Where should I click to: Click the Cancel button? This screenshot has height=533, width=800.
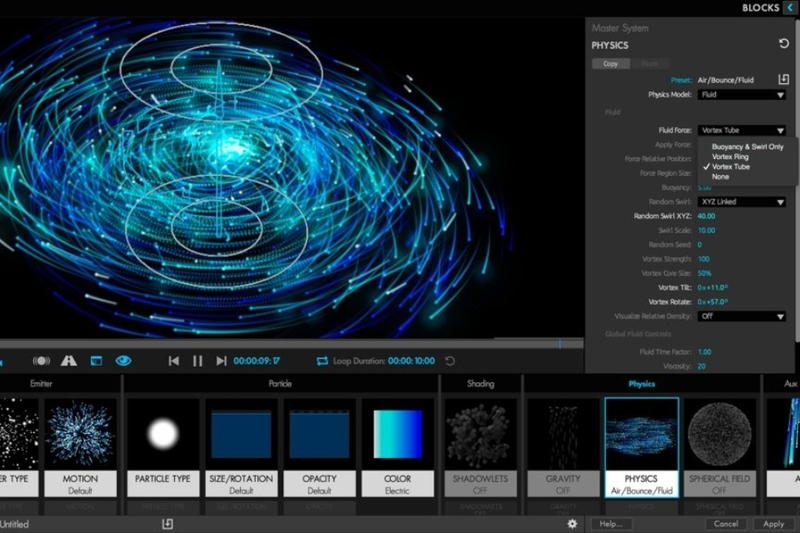point(726,524)
